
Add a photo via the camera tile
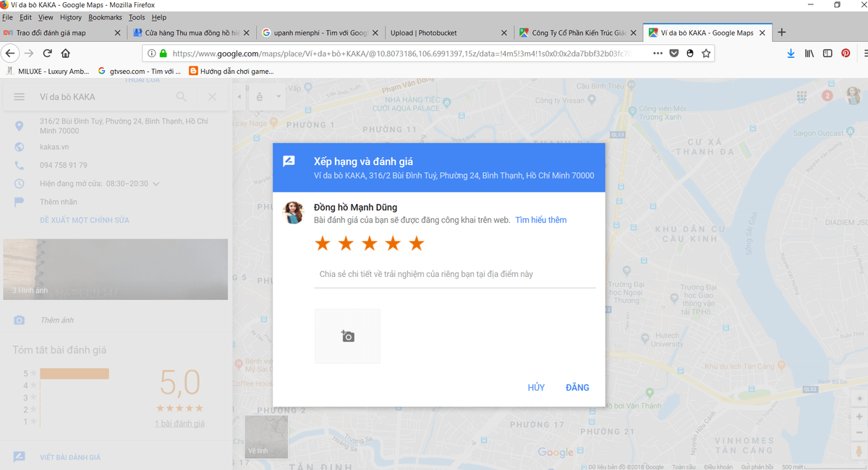[347, 336]
